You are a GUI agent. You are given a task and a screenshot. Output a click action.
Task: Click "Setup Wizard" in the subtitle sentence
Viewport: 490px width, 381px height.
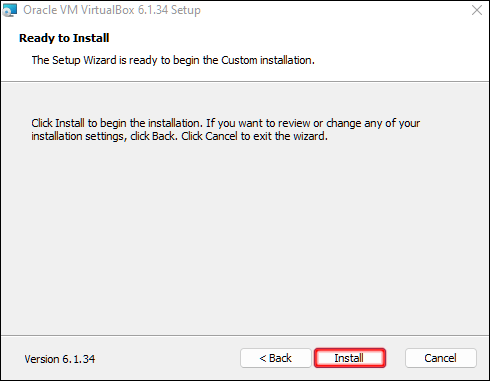tap(84, 60)
